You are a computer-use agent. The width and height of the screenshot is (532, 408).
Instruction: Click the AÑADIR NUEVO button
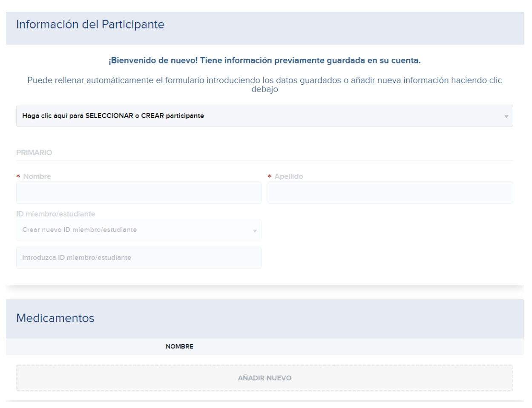(x=265, y=378)
